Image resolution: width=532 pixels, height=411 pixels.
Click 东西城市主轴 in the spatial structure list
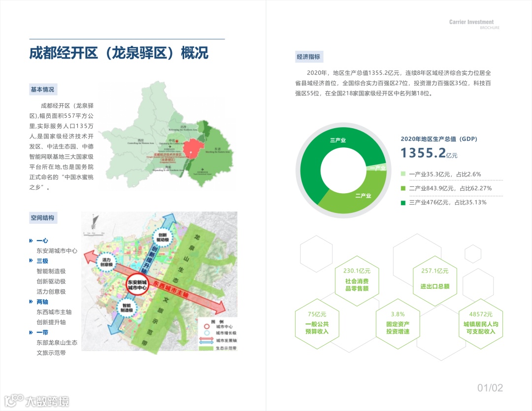coord(54,312)
